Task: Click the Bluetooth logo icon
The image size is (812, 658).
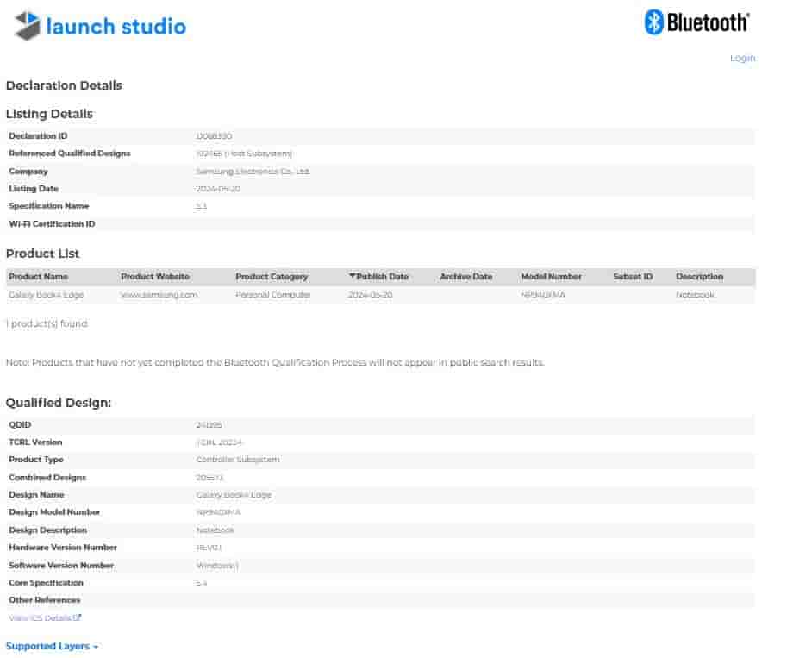Action: tap(654, 22)
